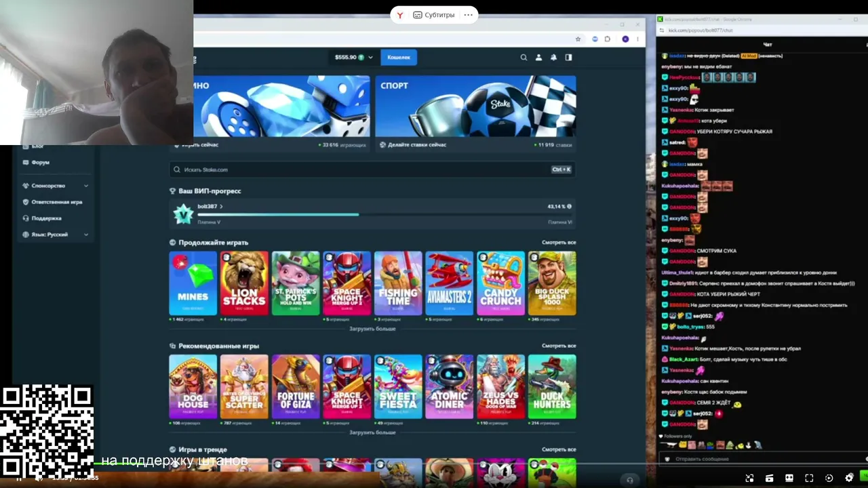This screenshot has width=868, height=488.
Task: Click the mini-player icon in video controls
Action: coord(749,478)
